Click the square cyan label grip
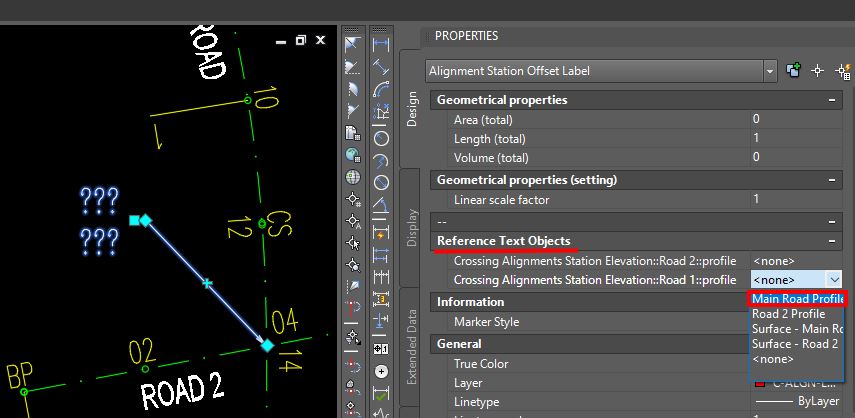 (x=134, y=220)
